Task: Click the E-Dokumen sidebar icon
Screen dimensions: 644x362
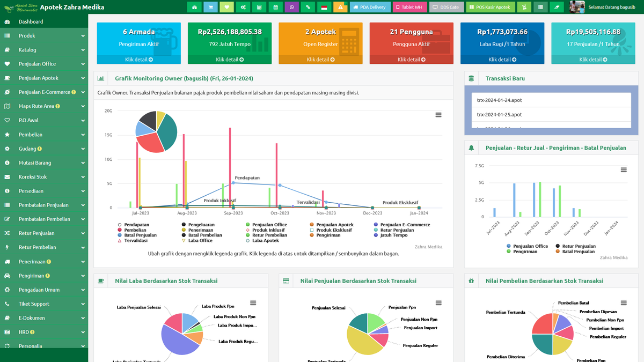Action: (x=7, y=318)
